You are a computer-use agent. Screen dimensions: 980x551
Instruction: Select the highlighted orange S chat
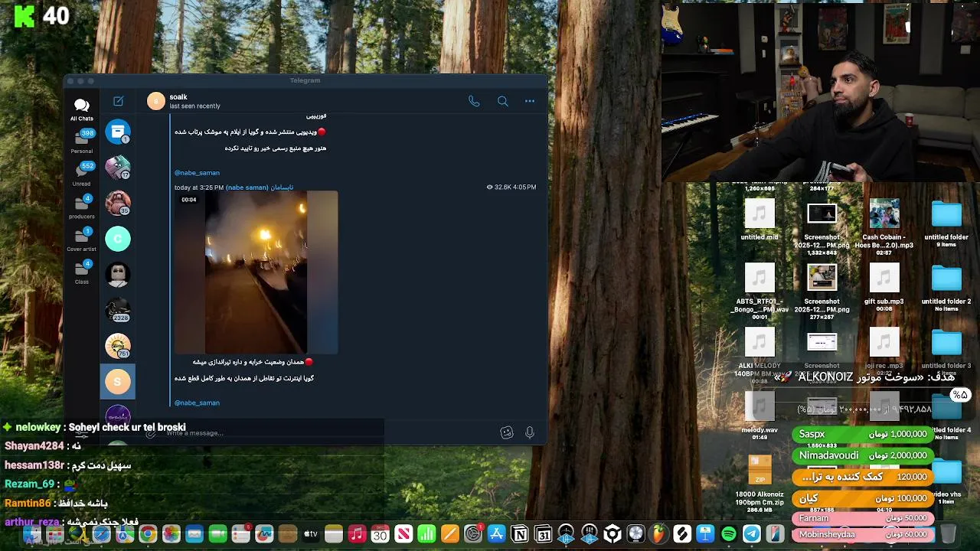[118, 381]
